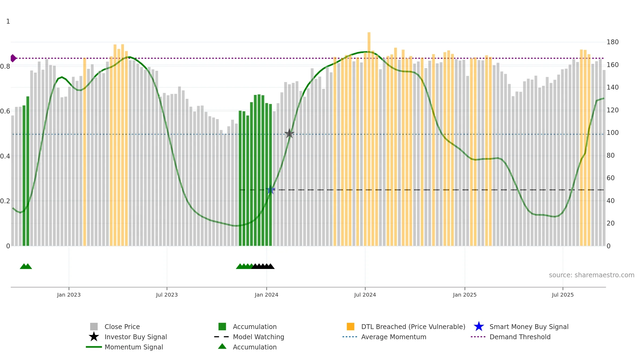644x362 pixels.
Task: Click the Jul 2024 x-axis label
Action: [x=365, y=295]
